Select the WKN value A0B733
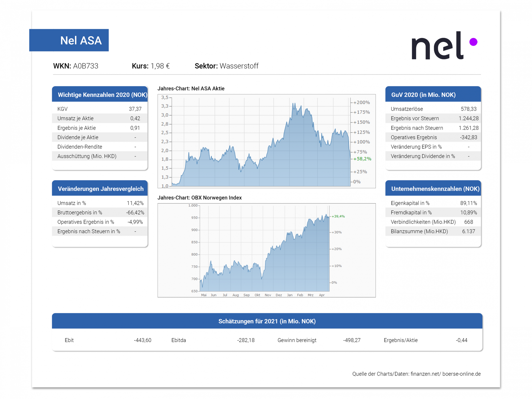This screenshot has height=399, width=532. pos(86,66)
